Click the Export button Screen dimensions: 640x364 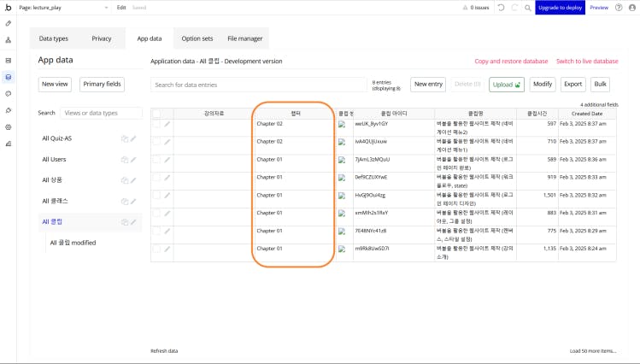click(573, 84)
